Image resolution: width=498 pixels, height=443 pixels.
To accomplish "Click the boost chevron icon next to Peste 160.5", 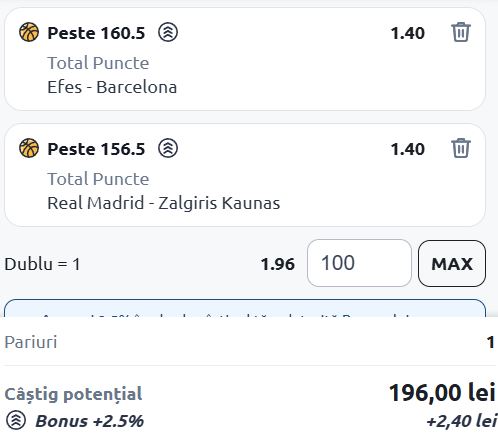I will (168, 32).
